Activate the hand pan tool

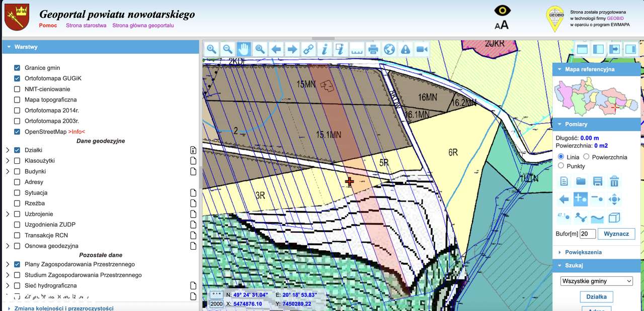(x=244, y=49)
